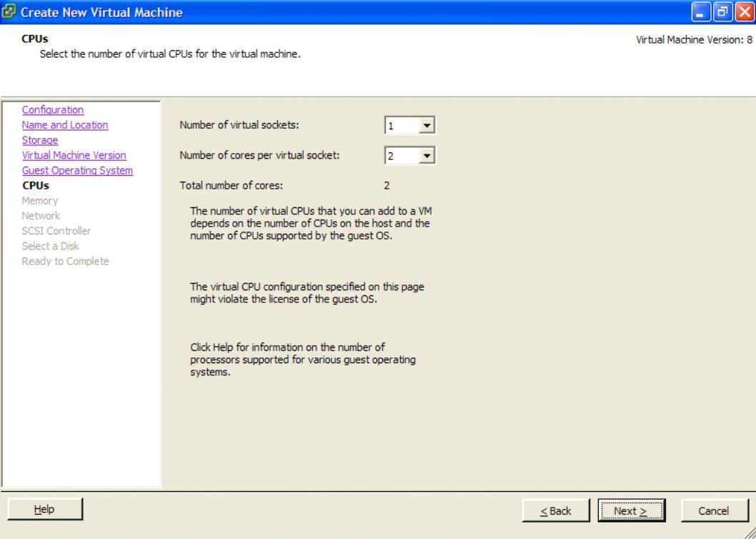Screen dimensions: 756x539
Task: Click the Back button
Action: (x=555, y=510)
